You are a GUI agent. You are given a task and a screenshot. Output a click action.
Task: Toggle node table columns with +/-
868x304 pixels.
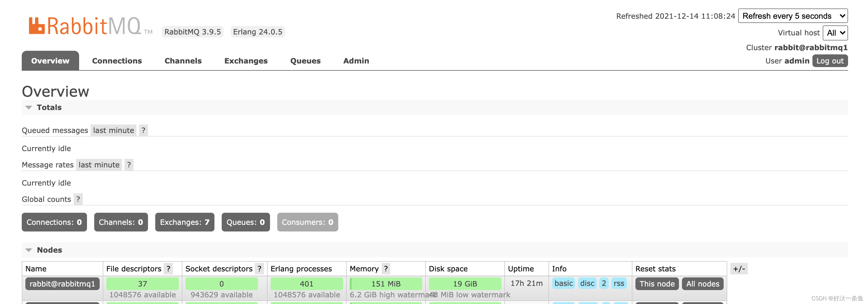pos(739,269)
